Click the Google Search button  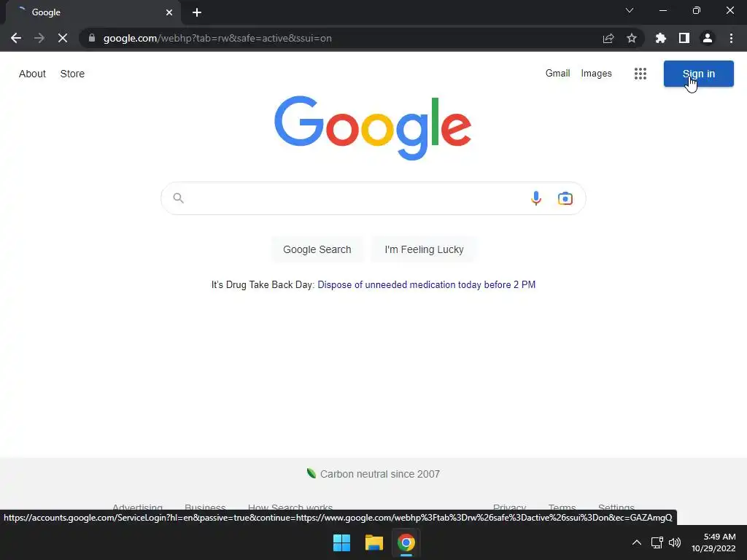317,249
